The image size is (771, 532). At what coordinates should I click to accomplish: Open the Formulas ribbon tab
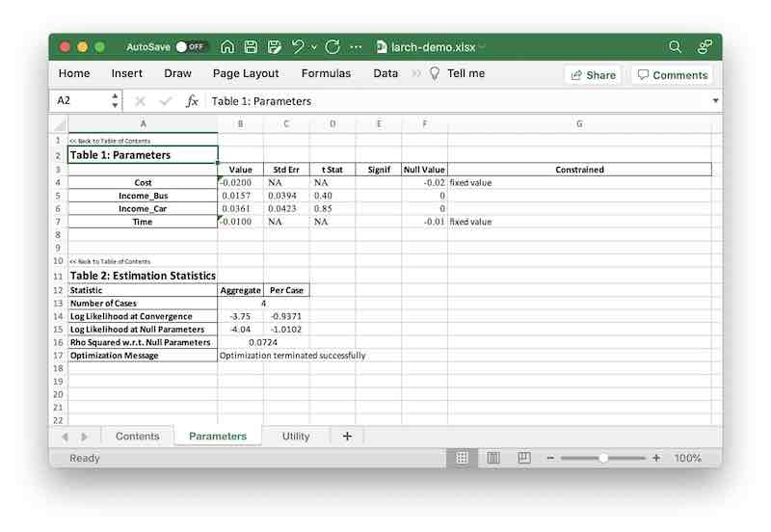(326, 74)
